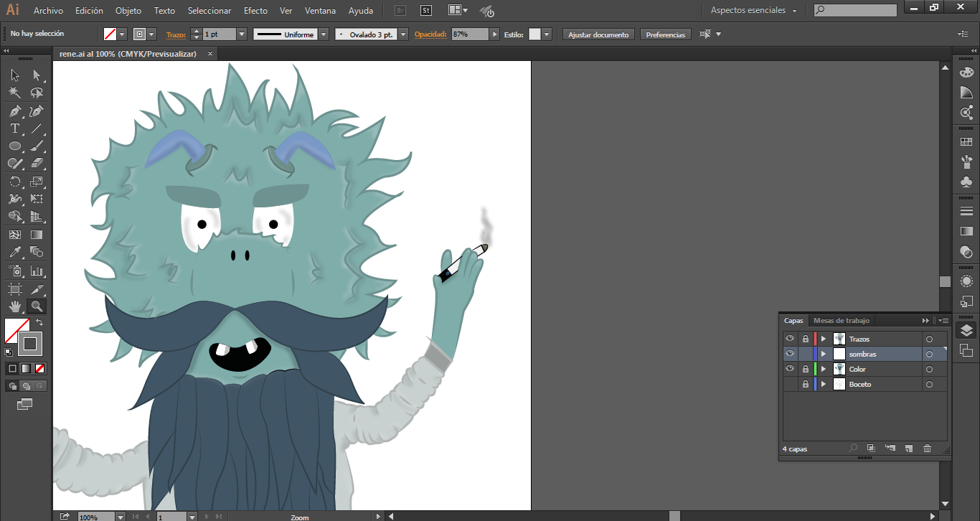
Task: Select the Pen tool
Action: tap(15, 111)
